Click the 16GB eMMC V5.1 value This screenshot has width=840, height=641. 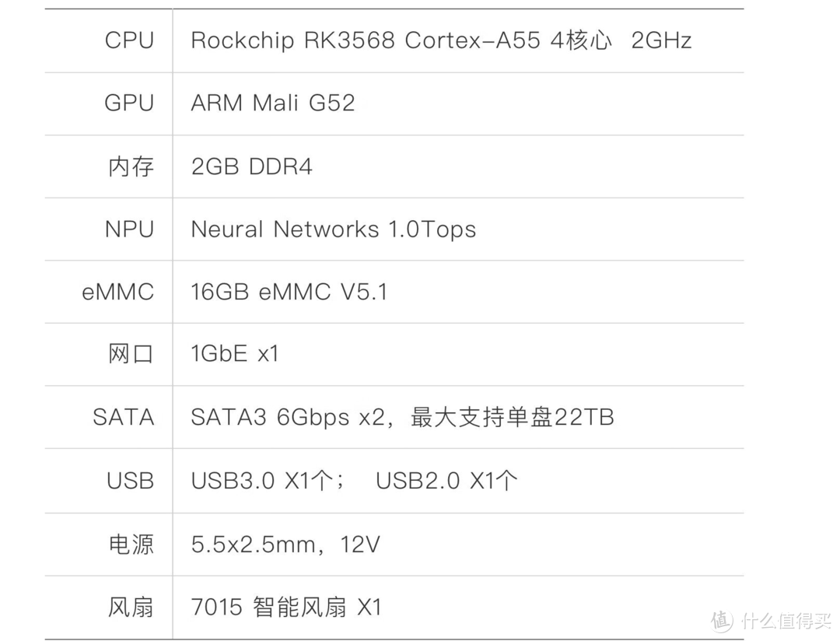point(289,292)
